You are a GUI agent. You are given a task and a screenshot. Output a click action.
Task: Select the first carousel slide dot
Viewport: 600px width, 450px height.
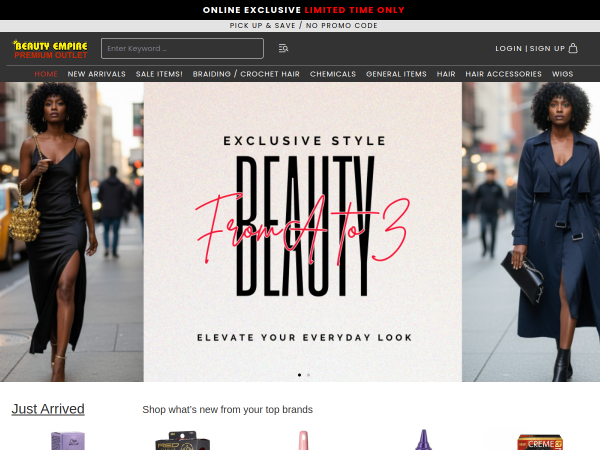[299, 375]
